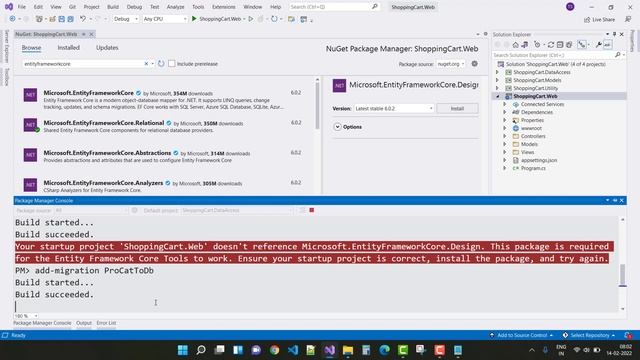Image resolution: width=640 pixels, height=360 pixels.
Task: Switch Solution Explorer views icon
Action: (524, 45)
